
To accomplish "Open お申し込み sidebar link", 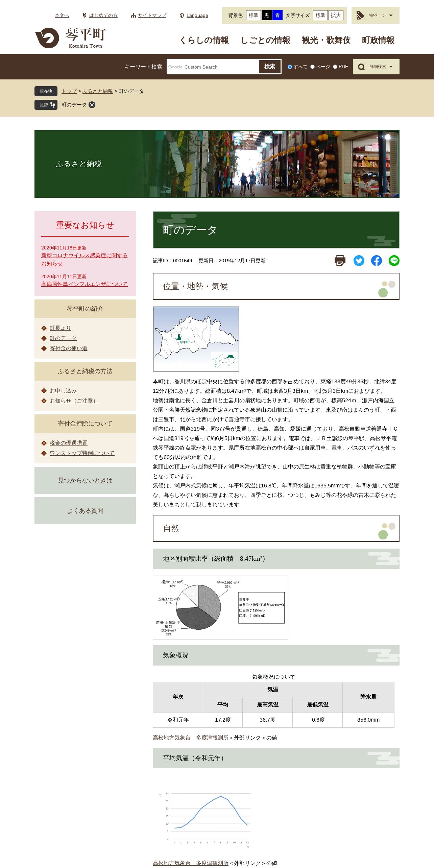I will pos(63,391).
